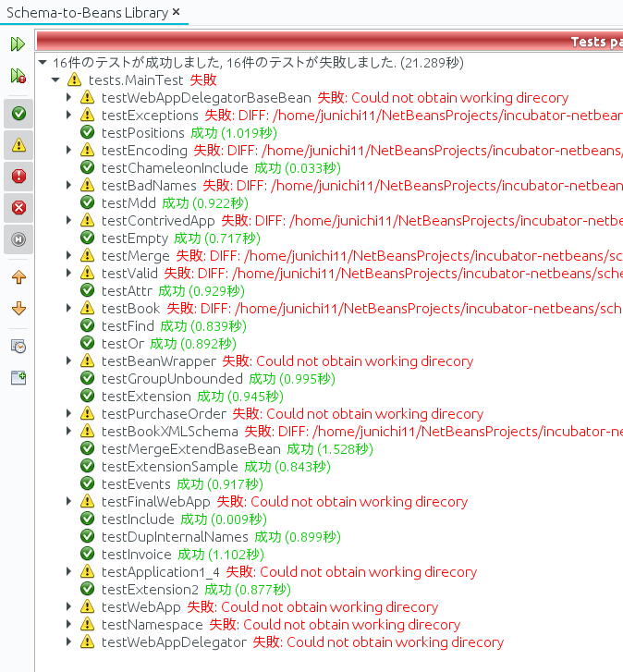The width and height of the screenshot is (623, 672).
Task: Open the test history clock icon
Action: point(18,346)
